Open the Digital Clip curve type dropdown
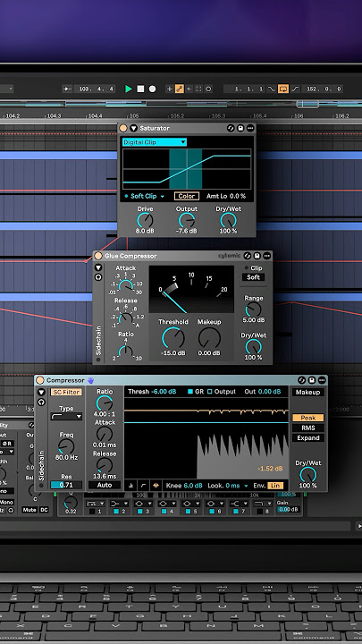Image resolution: width=362 pixels, height=644 pixels. coord(155,142)
